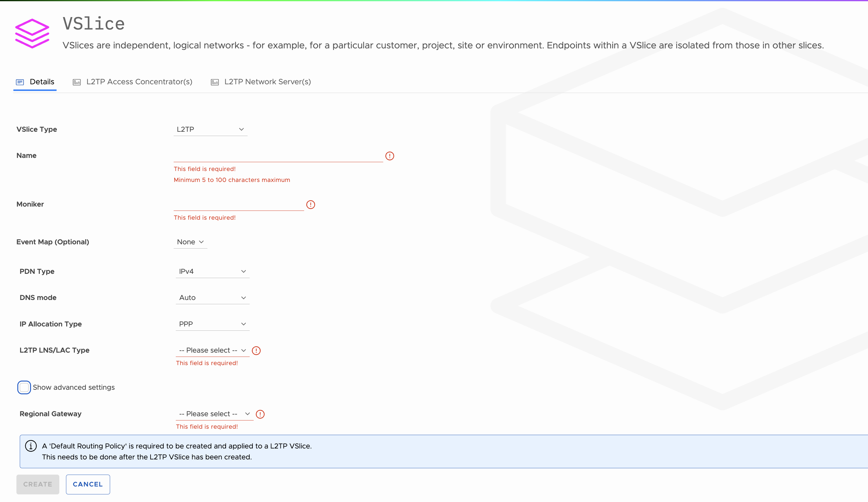Focus the Name input field
The width and height of the screenshot is (868, 502).
pos(278,156)
